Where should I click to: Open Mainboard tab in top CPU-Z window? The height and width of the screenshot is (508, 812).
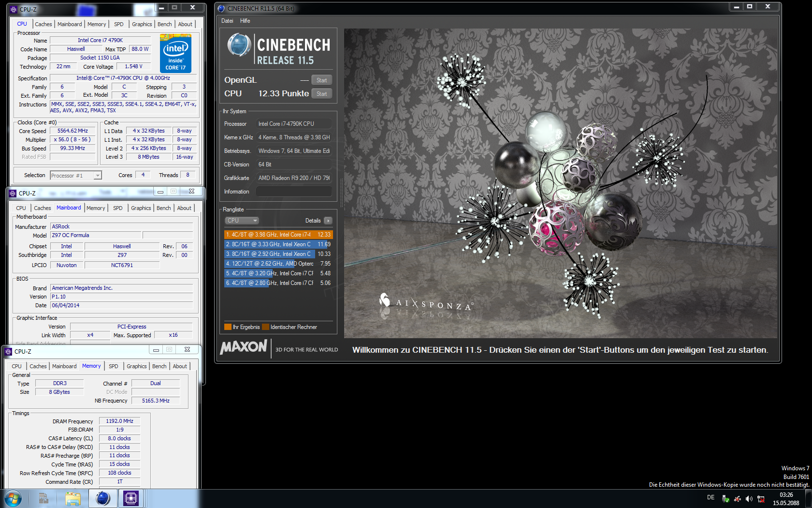coord(70,24)
